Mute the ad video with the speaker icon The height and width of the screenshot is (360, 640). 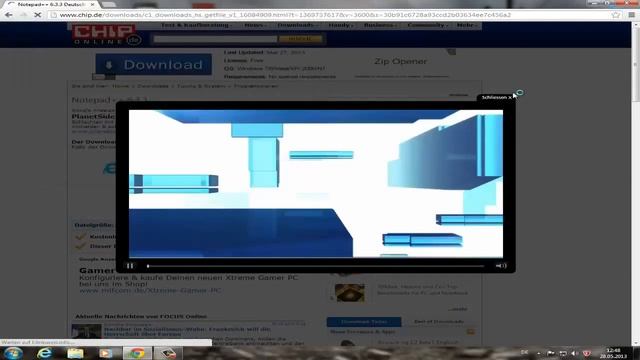point(501,266)
